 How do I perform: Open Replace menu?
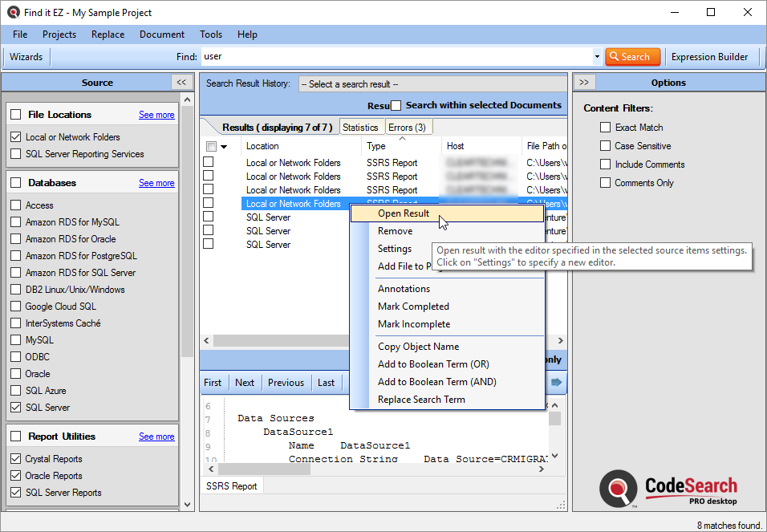(108, 35)
